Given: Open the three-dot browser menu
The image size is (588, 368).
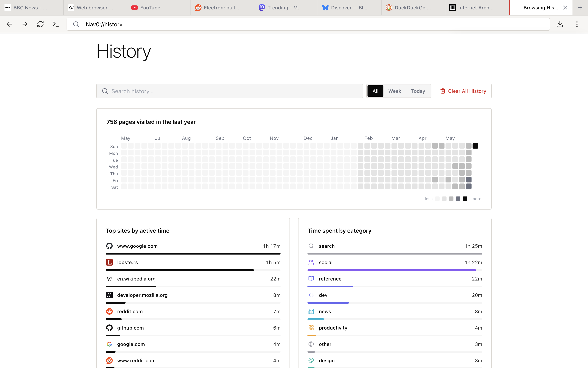Looking at the screenshot, I should click(x=577, y=24).
